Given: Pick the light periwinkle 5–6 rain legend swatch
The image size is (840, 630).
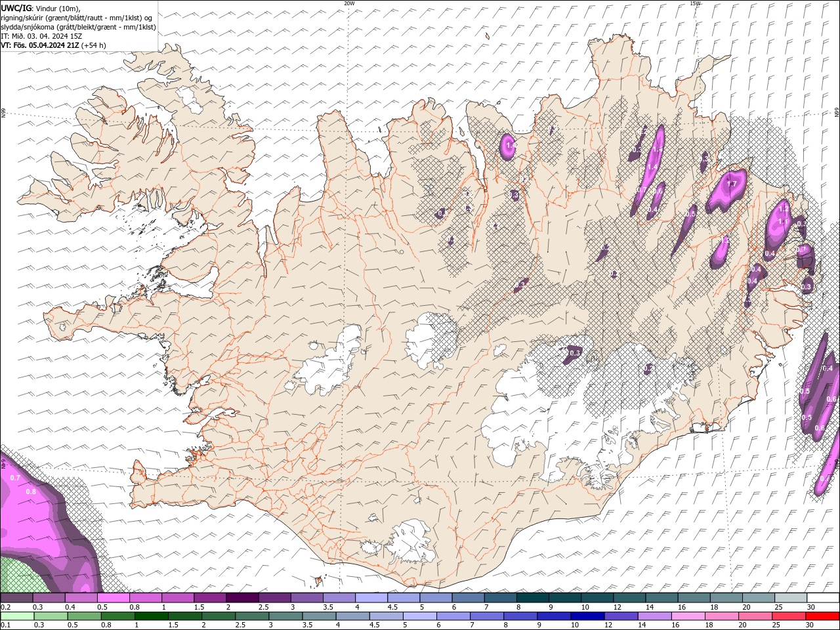Looking at the screenshot, I should coord(420,616).
